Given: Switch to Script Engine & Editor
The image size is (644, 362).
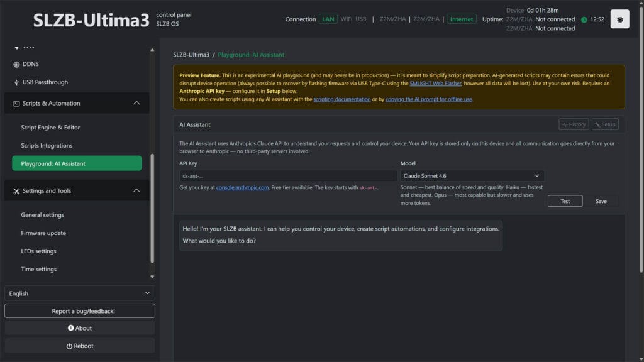Looking at the screenshot, I should tap(50, 128).
